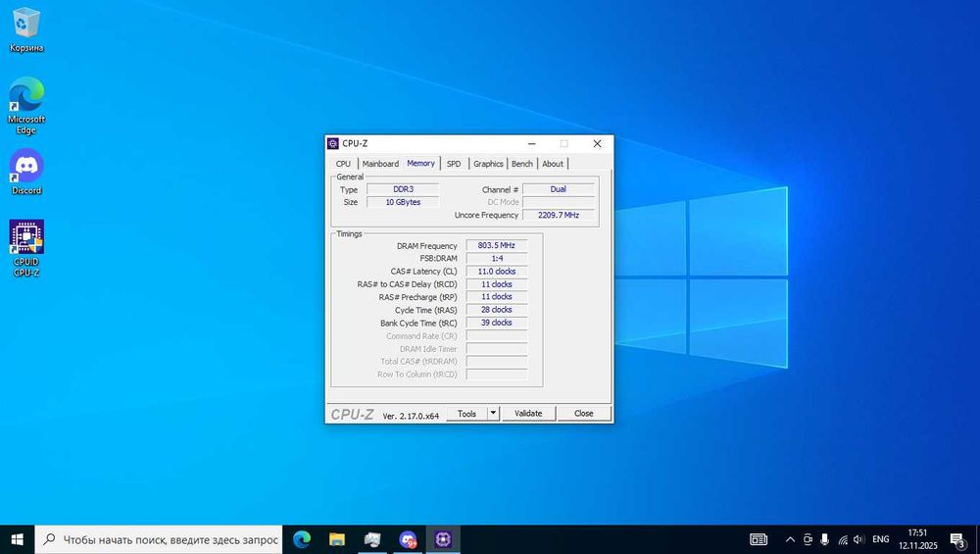Open the Discord taskbar icon with badge
The width and height of the screenshot is (980, 554).
[408, 539]
